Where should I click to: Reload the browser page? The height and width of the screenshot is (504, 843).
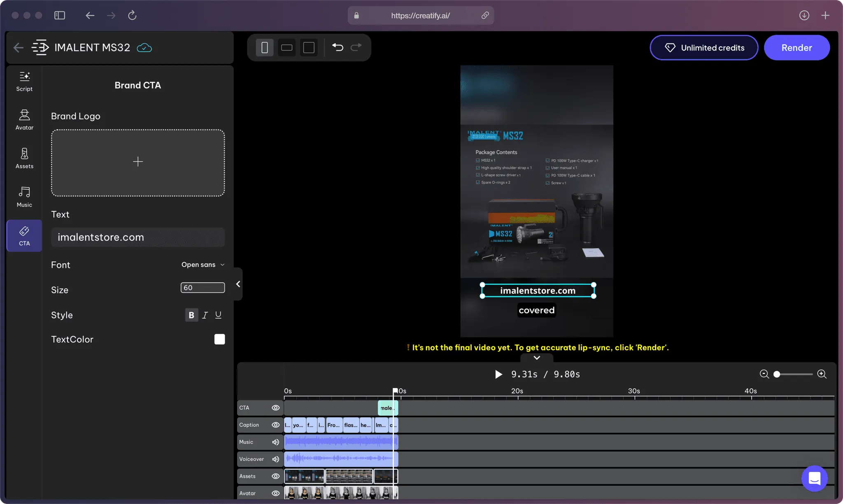(x=132, y=15)
